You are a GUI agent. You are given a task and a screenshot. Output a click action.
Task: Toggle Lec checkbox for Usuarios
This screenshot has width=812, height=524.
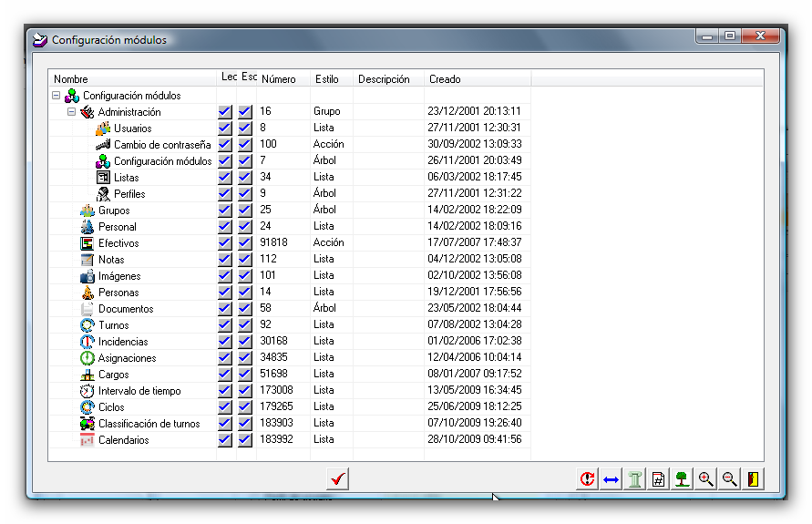tap(225, 128)
